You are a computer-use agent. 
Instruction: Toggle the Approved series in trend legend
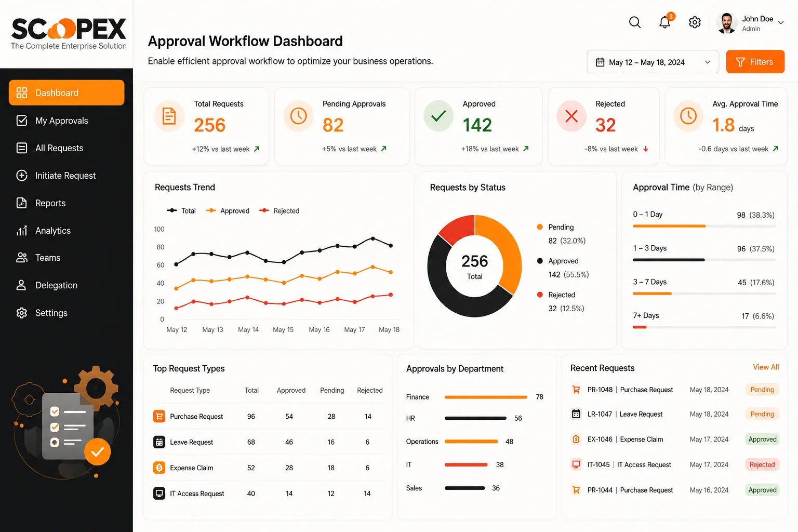pos(228,211)
